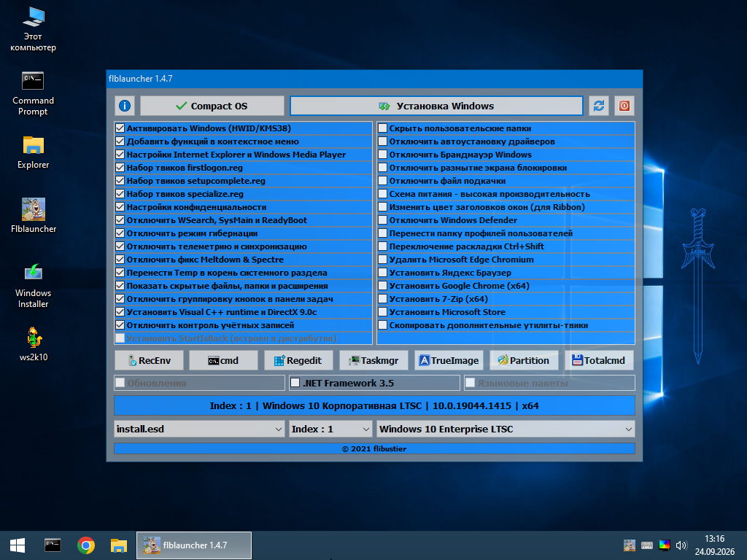Check Отключить Брандмауэр Windows
Screen dimensions: 747x560
pos(382,155)
